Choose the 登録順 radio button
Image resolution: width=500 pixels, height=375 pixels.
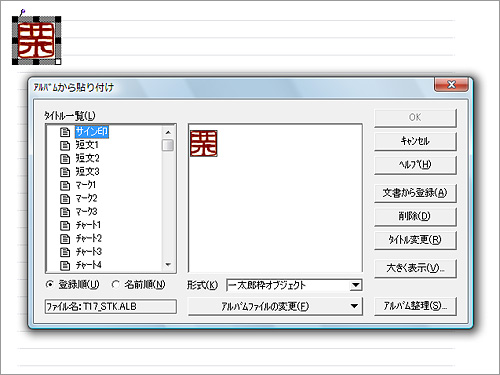tap(49, 285)
